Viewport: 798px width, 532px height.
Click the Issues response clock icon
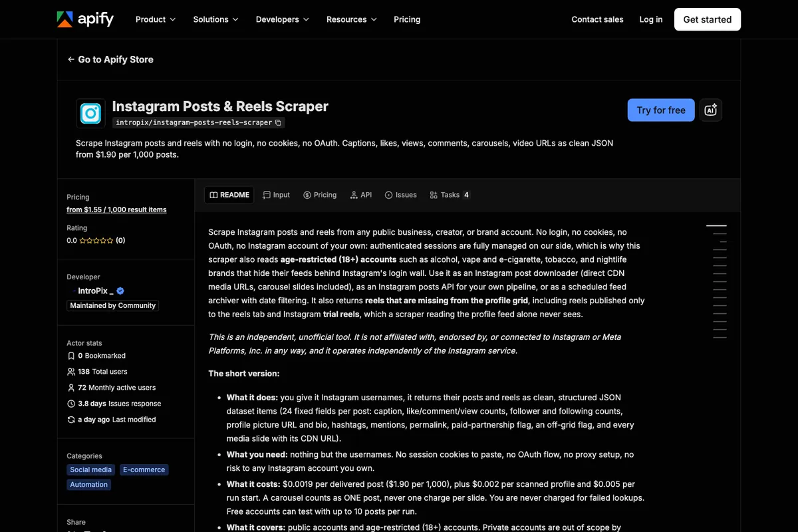(71, 404)
